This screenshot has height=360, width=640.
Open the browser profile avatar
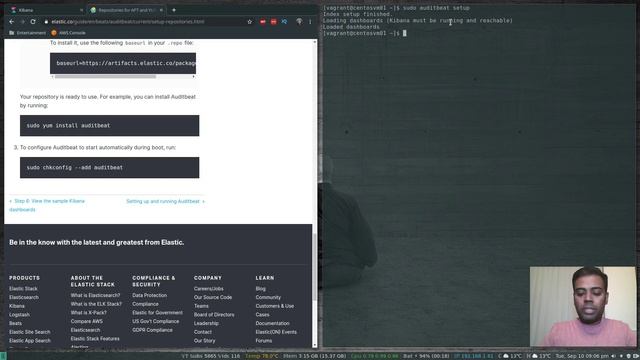[299, 22]
